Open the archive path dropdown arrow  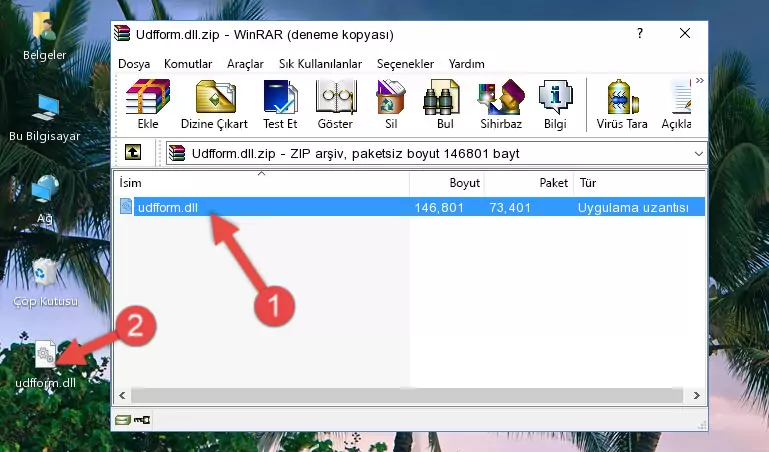click(x=698, y=154)
